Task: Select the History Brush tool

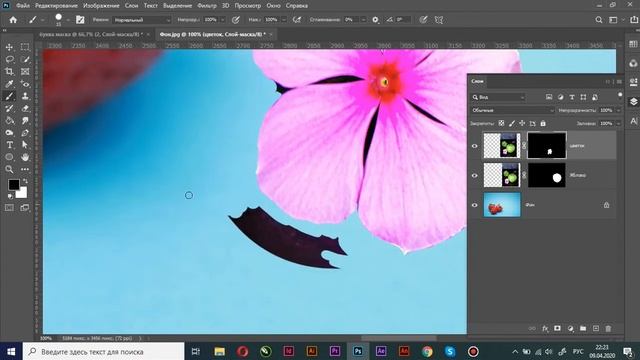Action: tap(9, 108)
